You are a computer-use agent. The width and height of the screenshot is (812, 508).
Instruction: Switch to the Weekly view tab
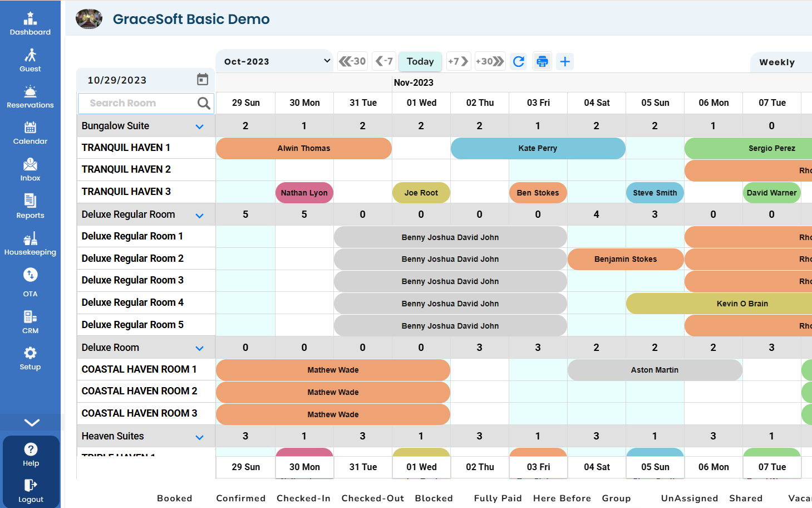(x=777, y=62)
